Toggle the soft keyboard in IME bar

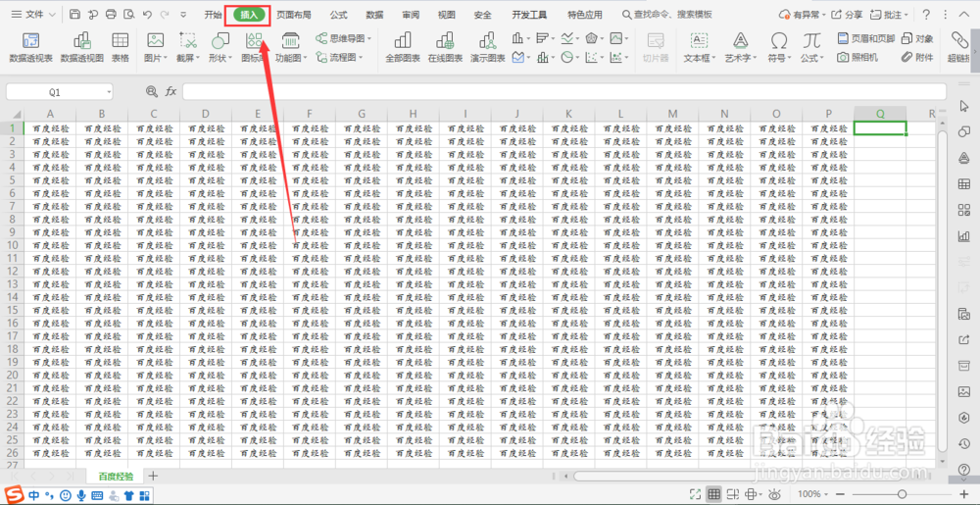pos(97,495)
